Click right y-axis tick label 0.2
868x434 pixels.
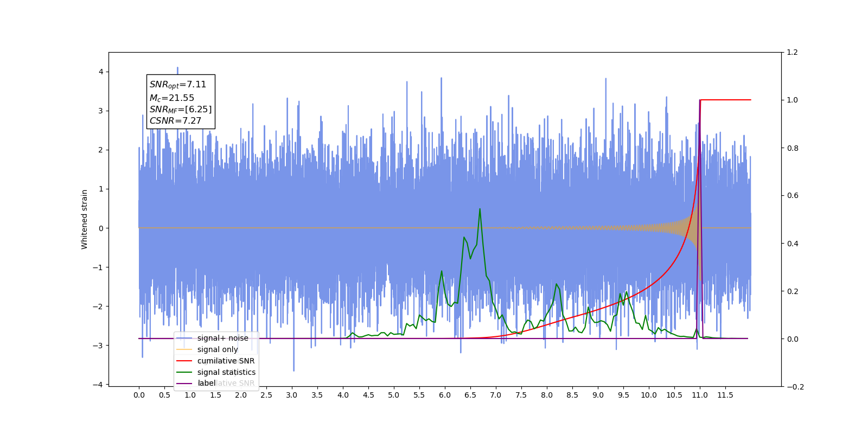[792, 291]
